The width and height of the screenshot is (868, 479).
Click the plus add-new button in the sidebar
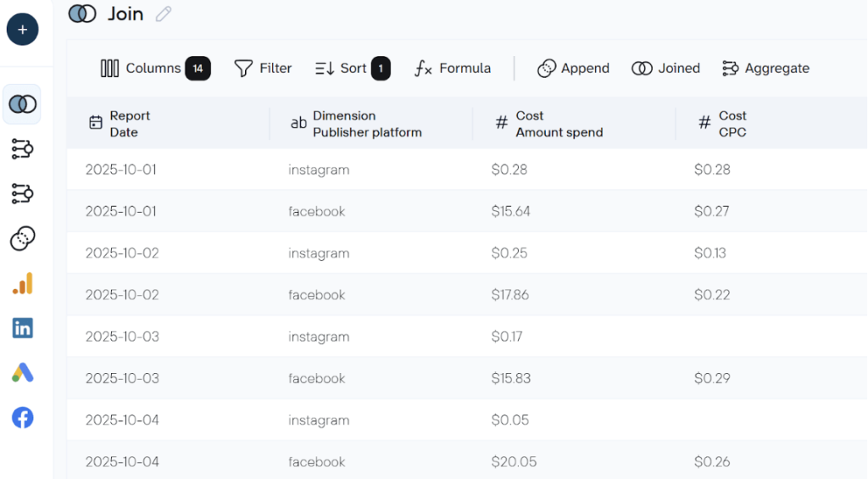coord(23,30)
